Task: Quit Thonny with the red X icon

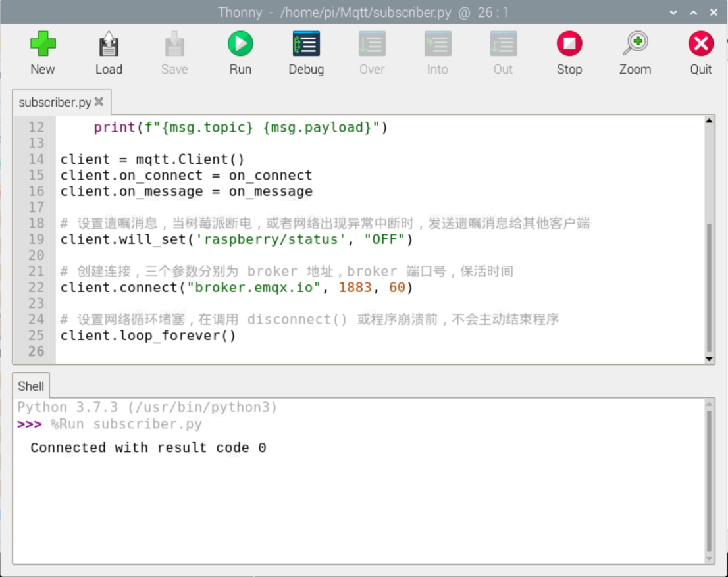Action: coord(700,53)
